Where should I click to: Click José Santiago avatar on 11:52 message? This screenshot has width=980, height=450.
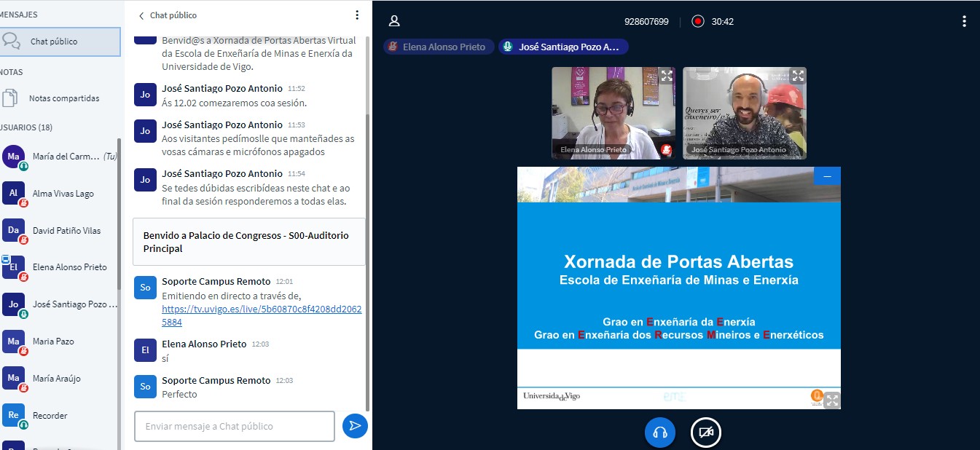[x=145, y=95]
